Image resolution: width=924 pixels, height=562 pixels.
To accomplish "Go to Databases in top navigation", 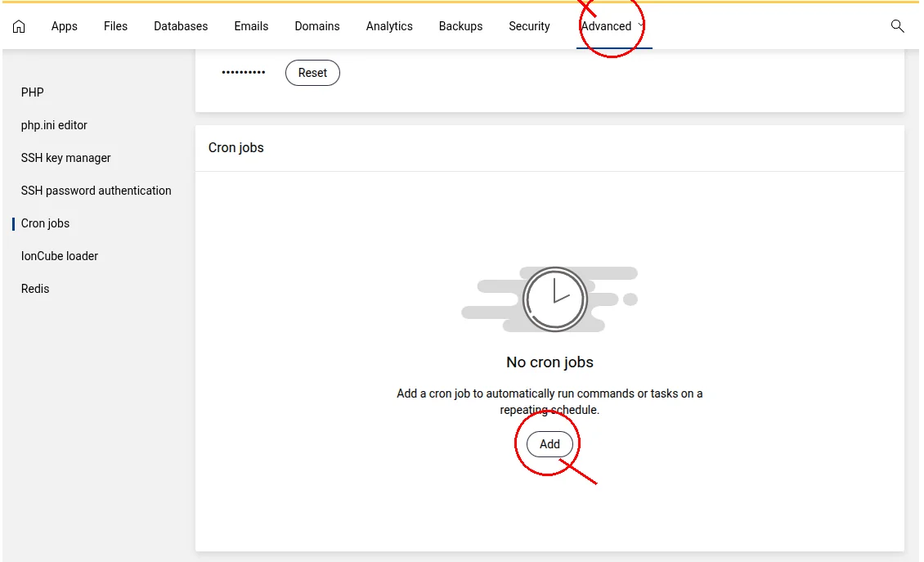I will pyautogui.click(x=181, y=26).
